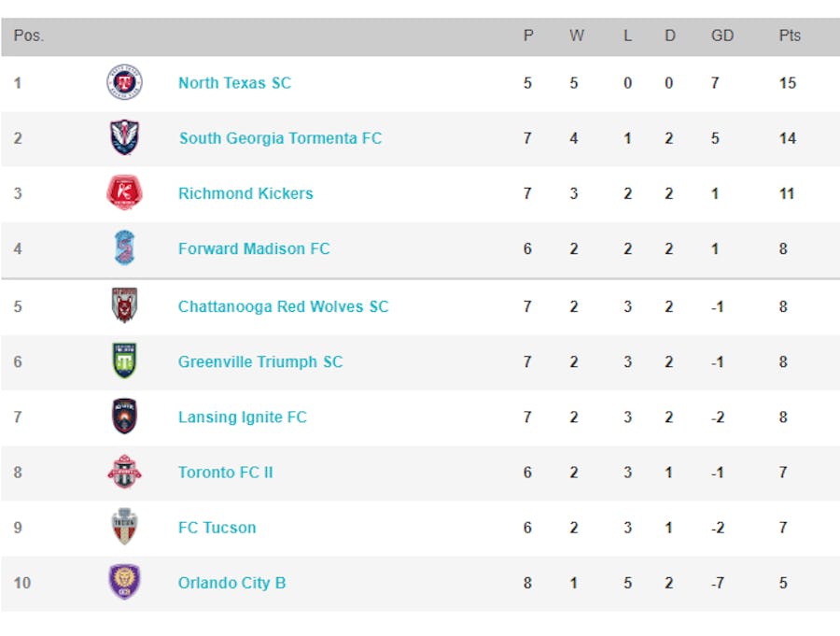Go to the Richmond Kickers team page
Viewport: 840px width, 636px height.
click(x=245, y=193)
